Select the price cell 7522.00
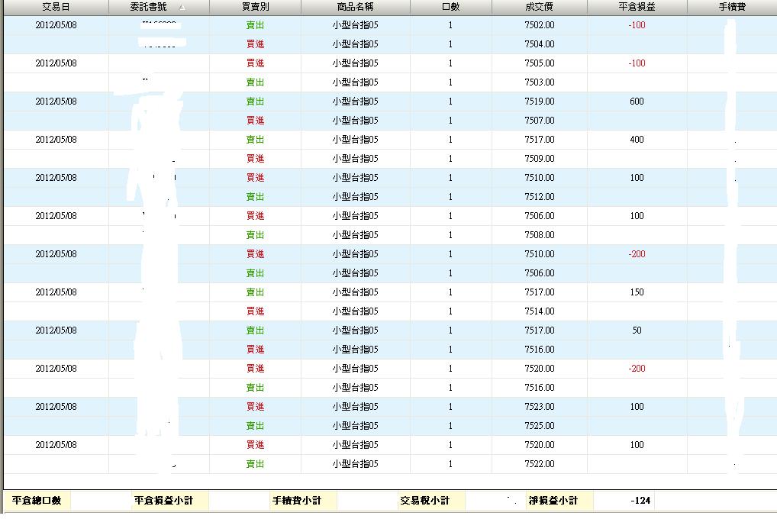 539,463
